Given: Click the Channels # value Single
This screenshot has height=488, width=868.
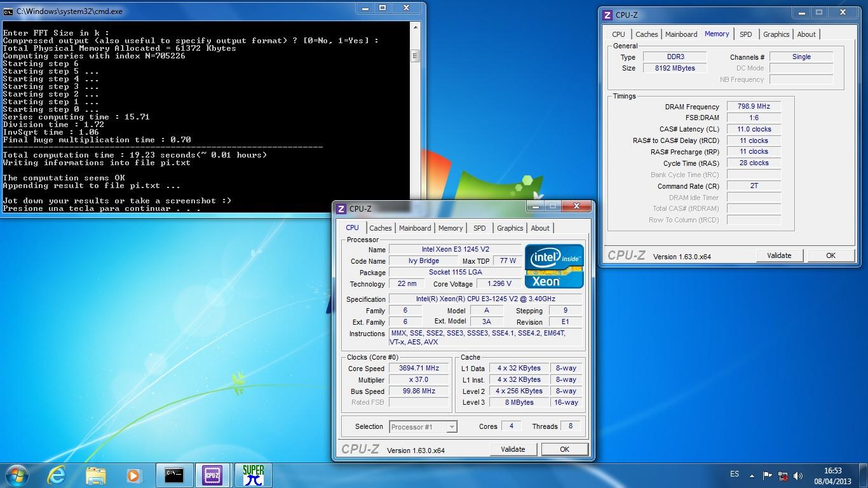Looking at the screenshot, I should click(801, 57).
